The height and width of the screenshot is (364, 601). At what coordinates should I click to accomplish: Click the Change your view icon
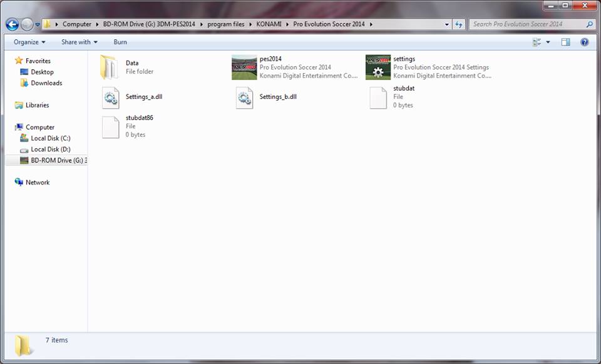coord(537,42)
